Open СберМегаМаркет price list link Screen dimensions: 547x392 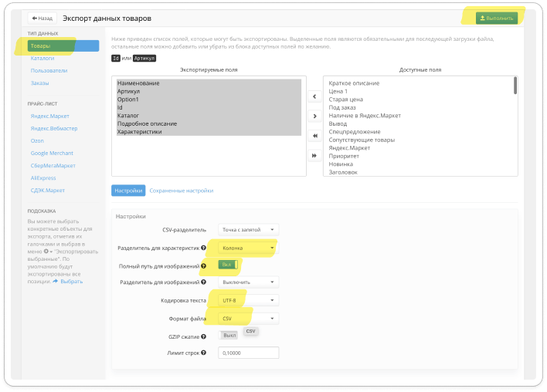53,165
